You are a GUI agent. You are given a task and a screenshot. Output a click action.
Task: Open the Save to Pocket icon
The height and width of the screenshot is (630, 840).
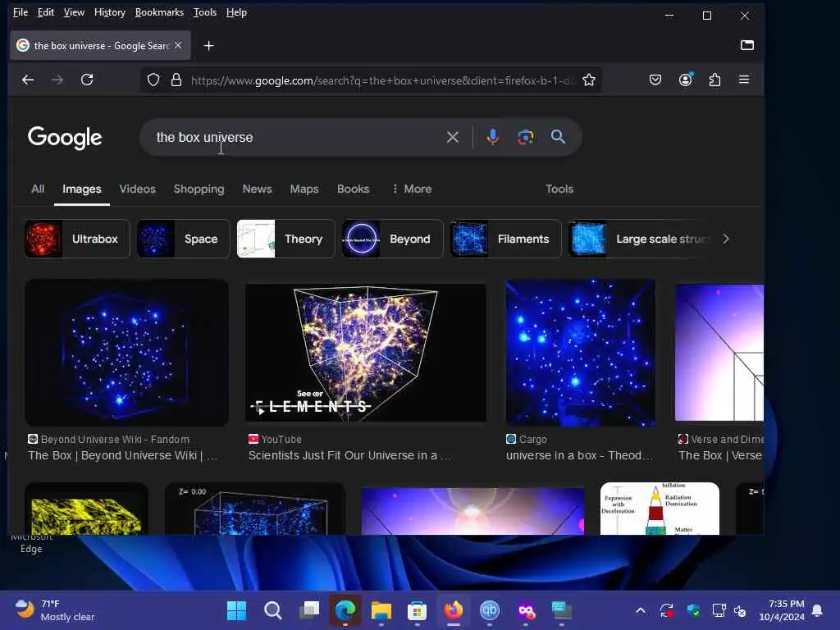pos(655,80)
